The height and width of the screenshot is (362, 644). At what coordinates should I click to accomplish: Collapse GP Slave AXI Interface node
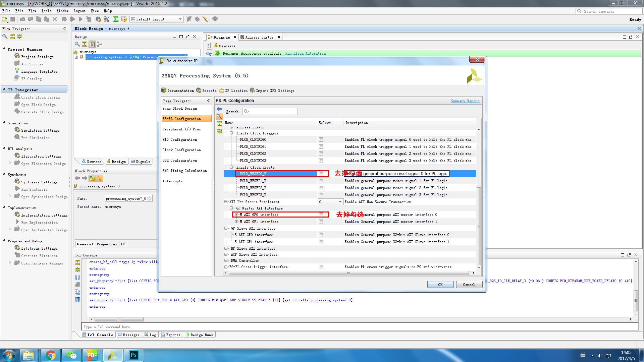click(x=226, y=228)
